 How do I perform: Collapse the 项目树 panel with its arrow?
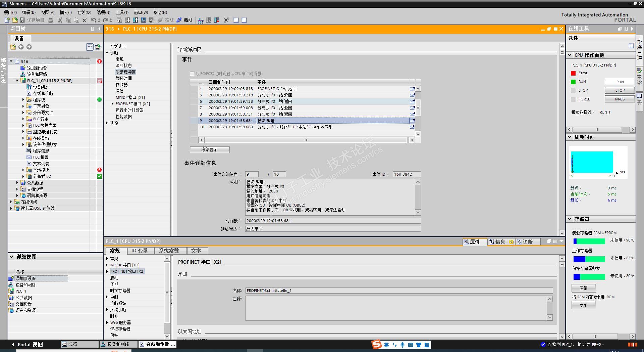(99, 29)
